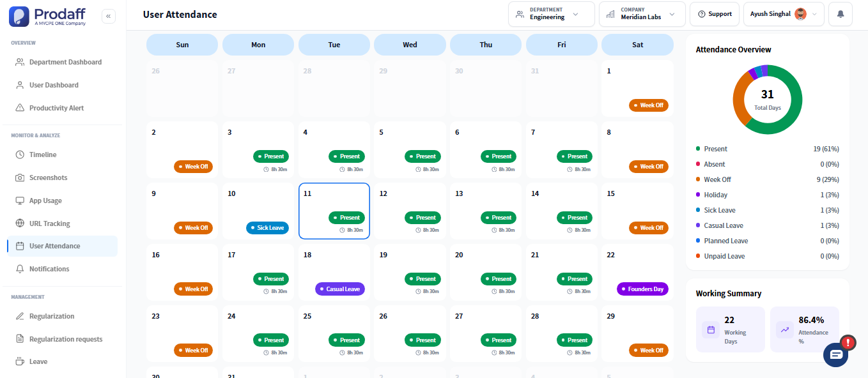This screenshot has width=868, height=378.
Task: Click the Support question mark icon
Action: (702, 14)
